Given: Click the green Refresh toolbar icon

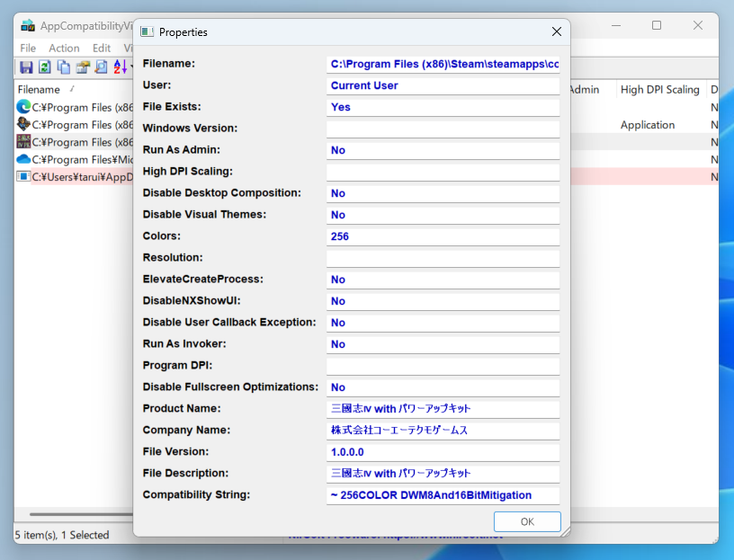Looking at the screenshot, I should tap(45, 67).
